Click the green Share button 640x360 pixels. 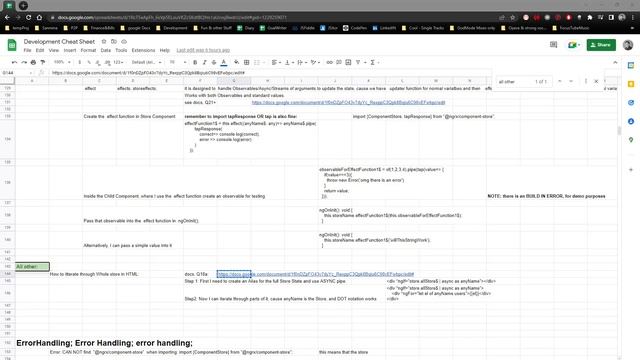pyautogui.click(x=601, y=45)
